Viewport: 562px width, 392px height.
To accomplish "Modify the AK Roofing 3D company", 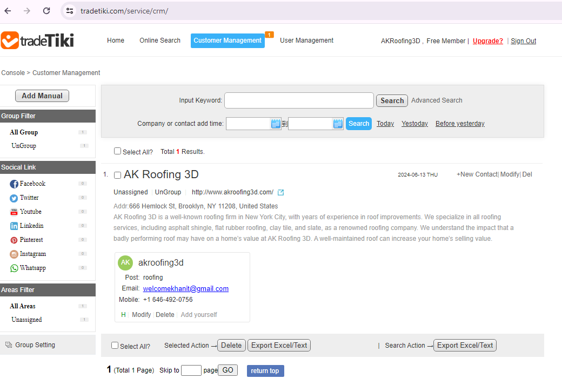I will (510, 174).
